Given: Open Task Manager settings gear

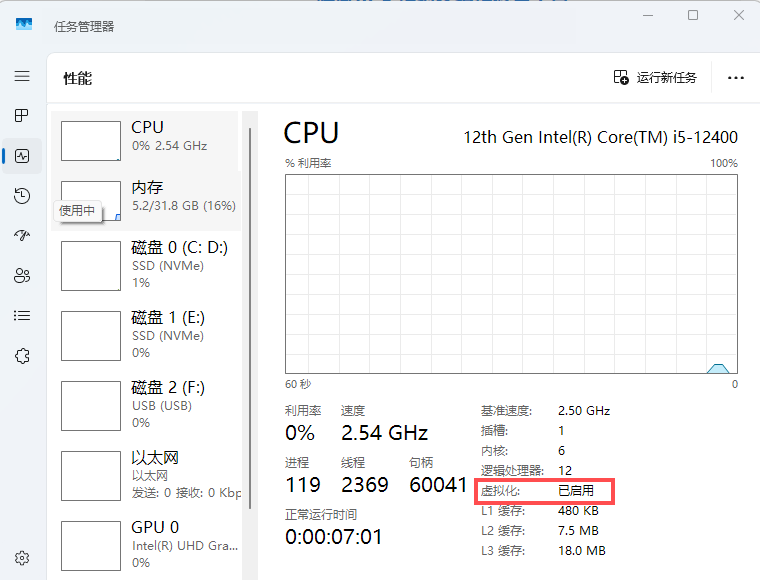Looking at the screenshot, I should click(x=22, y=558).
